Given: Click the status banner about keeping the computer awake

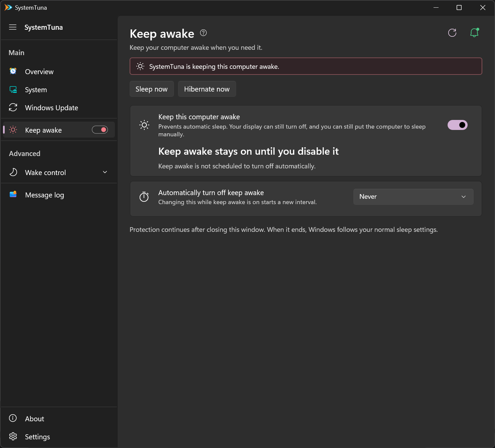Looking at the screenshot, I should (306, 66).
